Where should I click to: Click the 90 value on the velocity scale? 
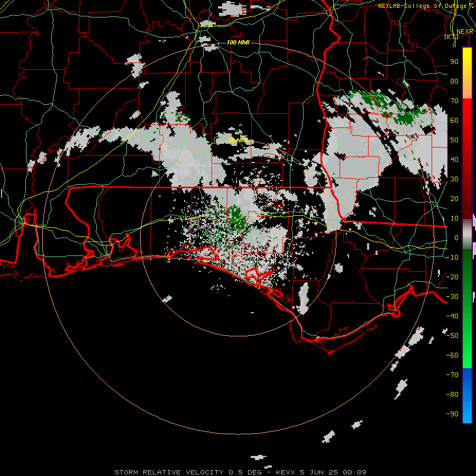click(x=454, y=62)
